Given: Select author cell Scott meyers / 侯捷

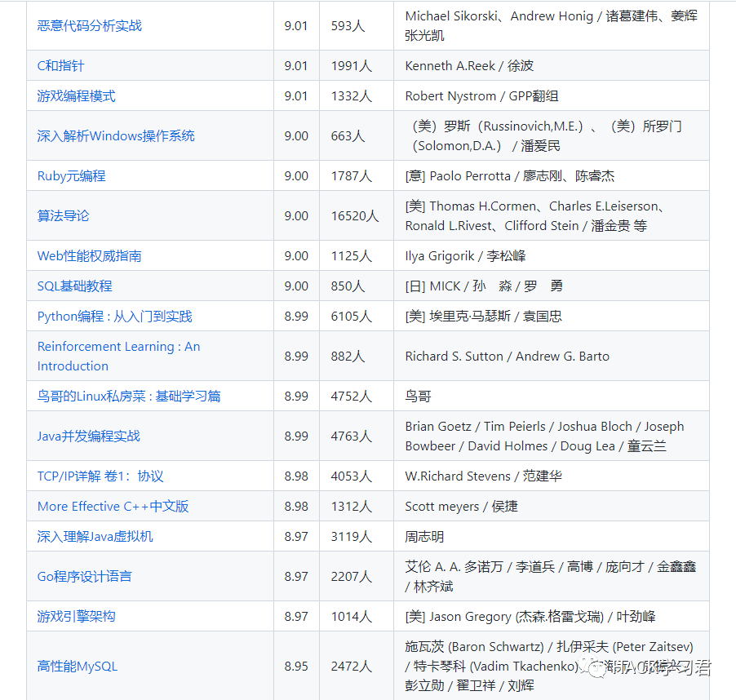Looking at the screenshot, I should coord(552,506).
